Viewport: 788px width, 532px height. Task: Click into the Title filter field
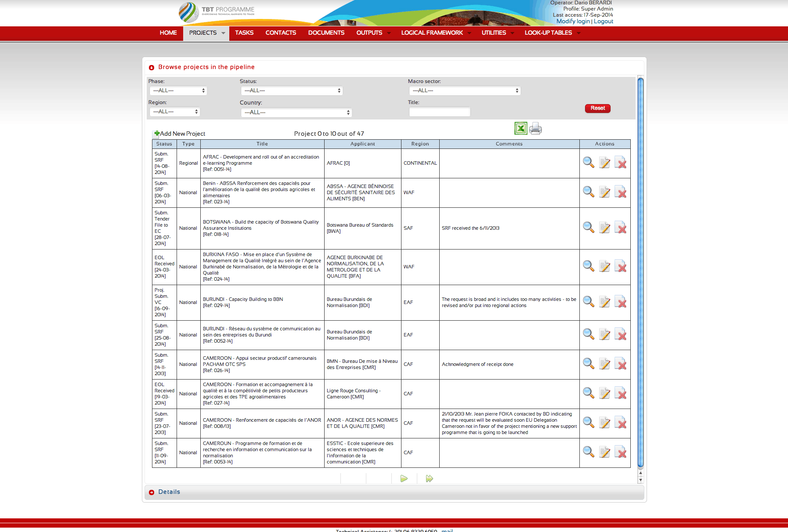[440, 112]
